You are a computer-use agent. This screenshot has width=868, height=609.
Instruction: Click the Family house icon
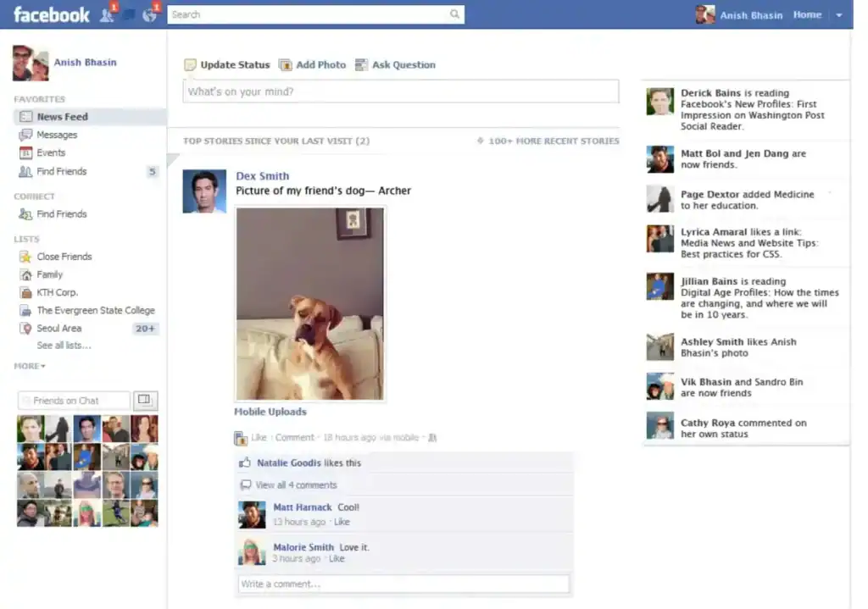click(25, 275)
